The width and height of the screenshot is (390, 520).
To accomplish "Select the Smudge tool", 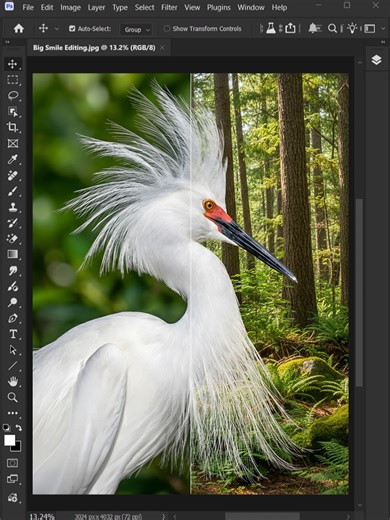I will coord(13,270).
